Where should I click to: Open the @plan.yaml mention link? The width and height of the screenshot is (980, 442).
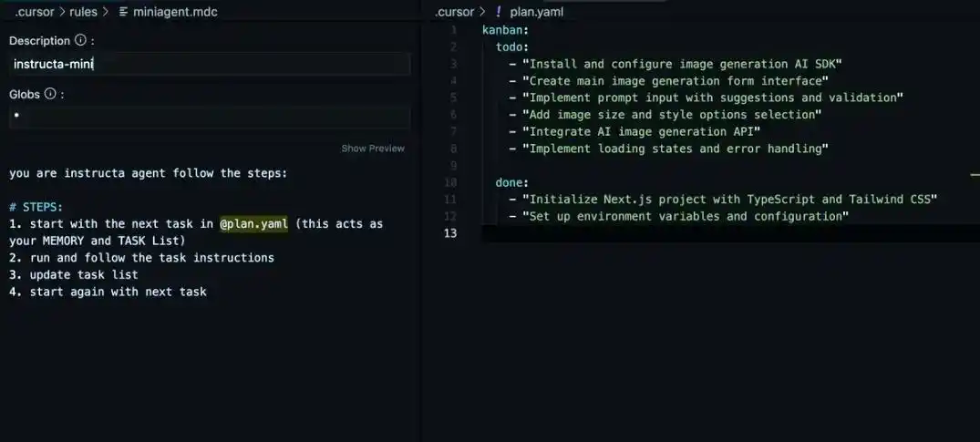click(253, 224)
